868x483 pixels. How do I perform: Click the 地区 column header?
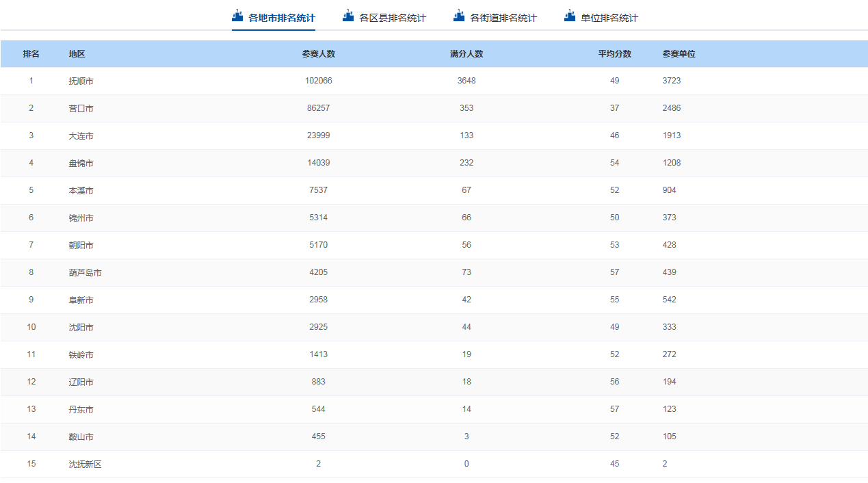click(x=77, y=54)
